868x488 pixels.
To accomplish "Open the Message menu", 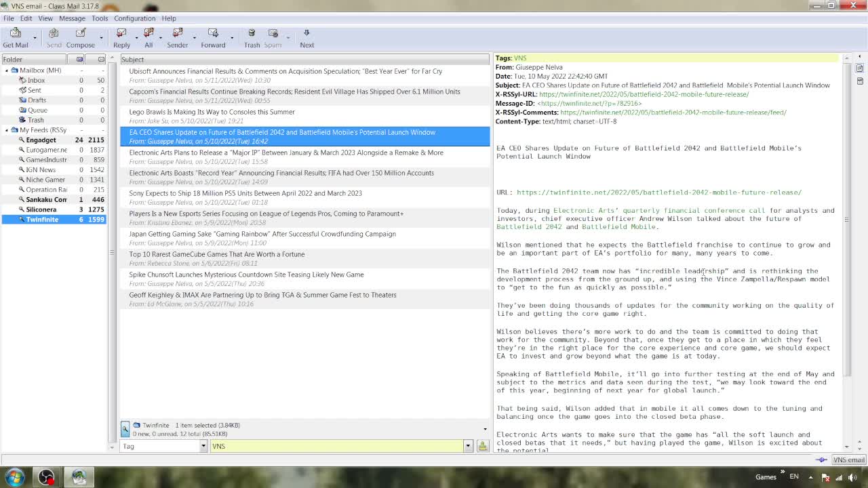I will (x=72, y=18).
